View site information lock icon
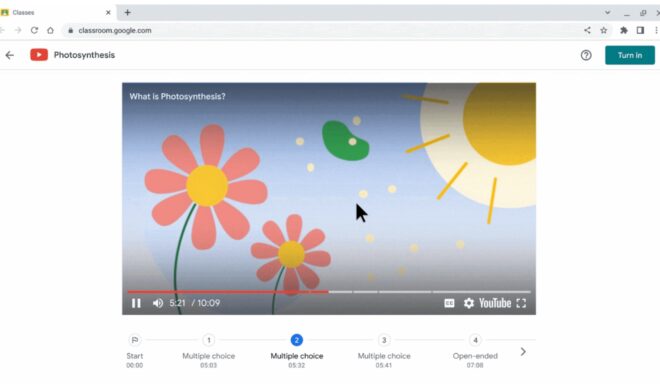Viewport: 660px width, 389px height. tap(71, 30)
